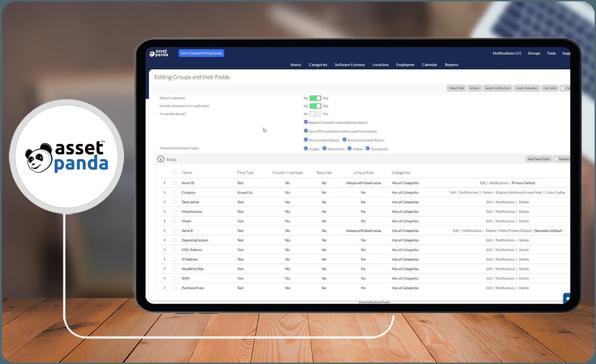596x364 pixels.
Task: Click the Name column header
Action: tap(187, 173)
